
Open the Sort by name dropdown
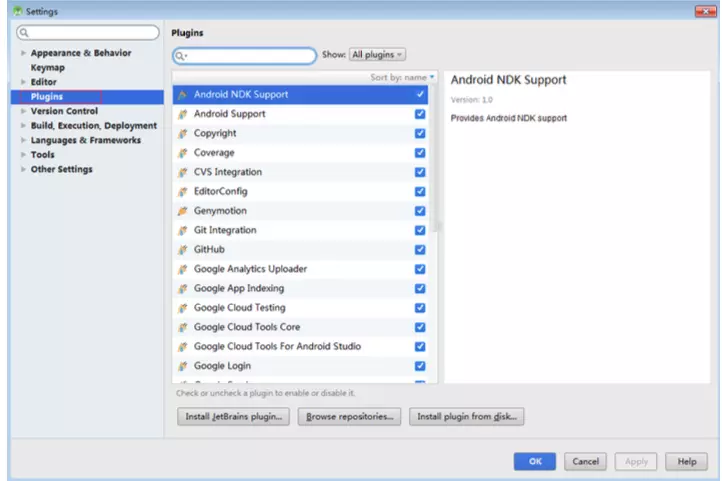click(x=402, y=77)
